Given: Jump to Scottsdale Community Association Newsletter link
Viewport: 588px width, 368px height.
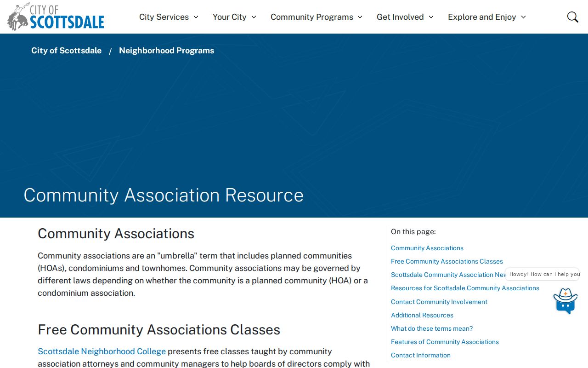Looking at the screenshot, I should click(448, 275).
